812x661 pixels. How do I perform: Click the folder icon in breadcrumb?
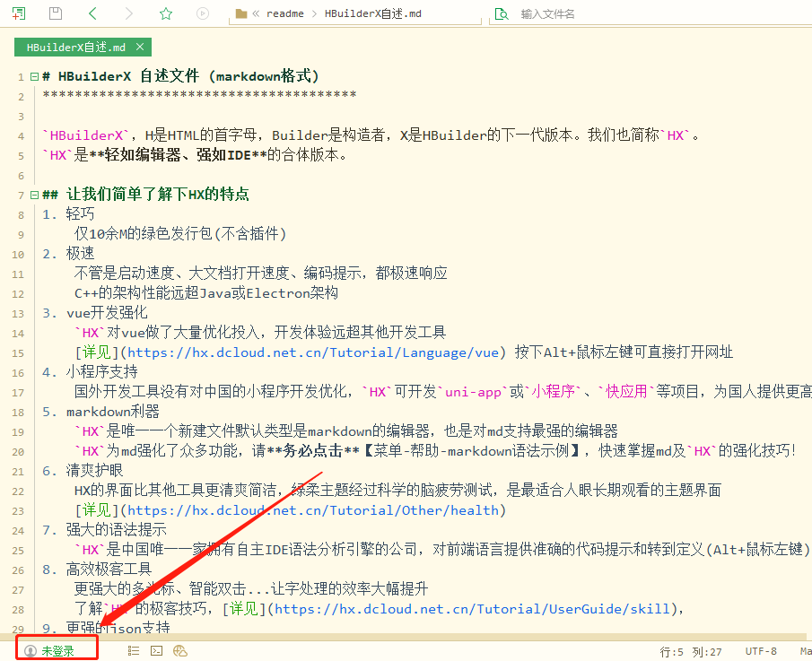coord(240,14)
